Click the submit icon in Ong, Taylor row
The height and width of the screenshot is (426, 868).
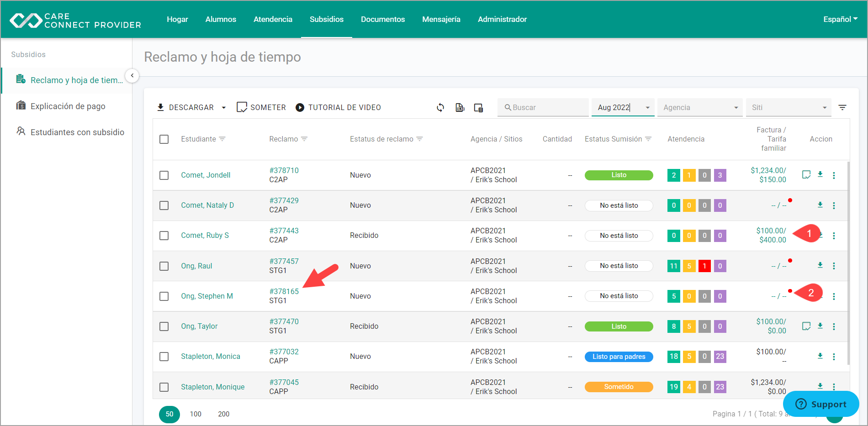(x=806, y=326)
